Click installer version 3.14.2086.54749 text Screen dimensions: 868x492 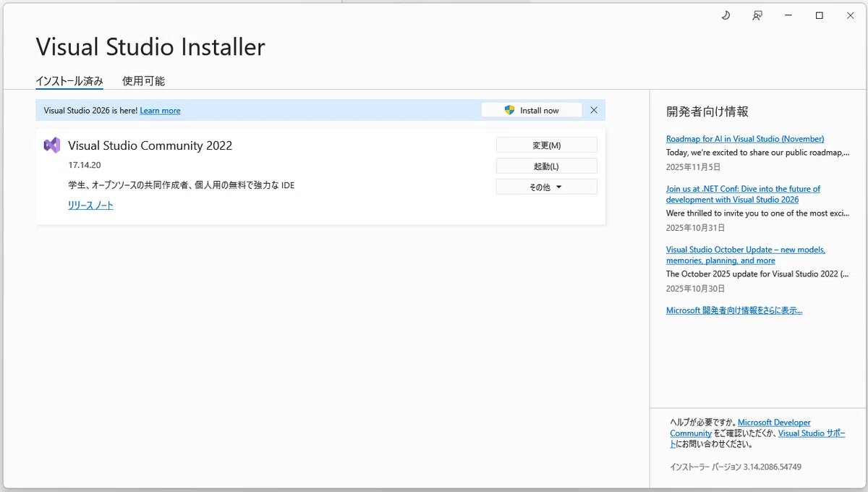point(736,467)
